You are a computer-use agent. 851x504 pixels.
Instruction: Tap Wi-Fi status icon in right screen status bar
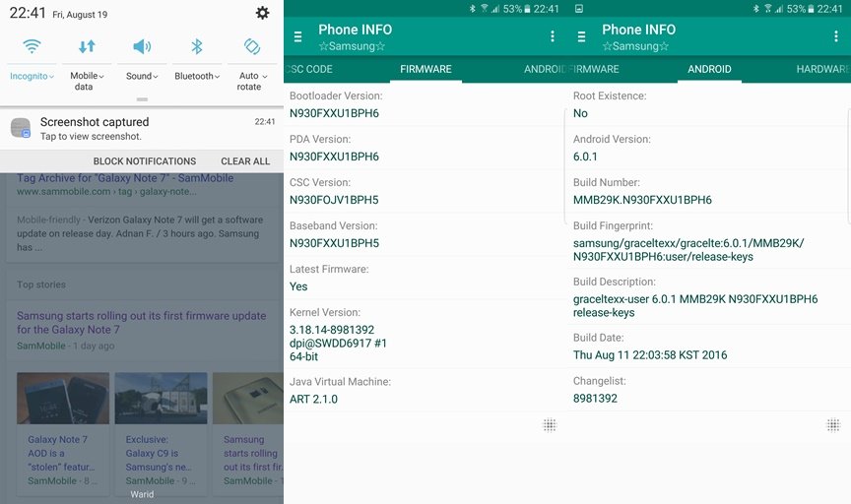click(x=767, y=9)
